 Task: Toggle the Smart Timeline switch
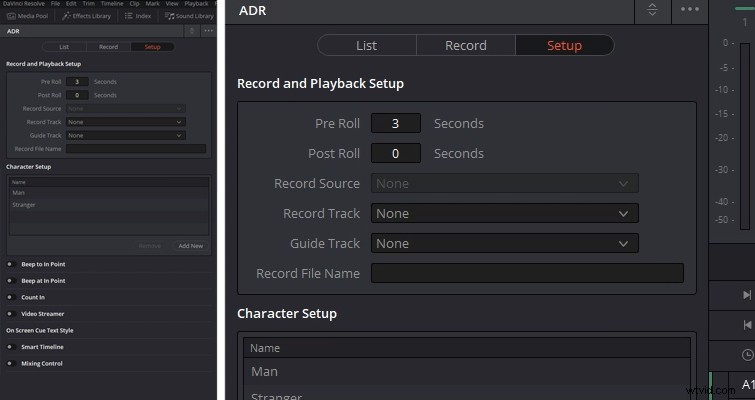coord(11,347)
